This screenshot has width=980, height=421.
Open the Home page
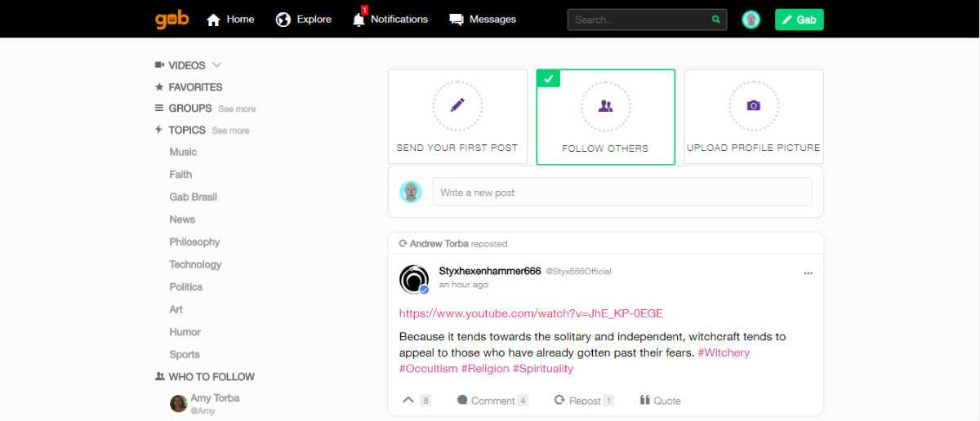[230, 19]
